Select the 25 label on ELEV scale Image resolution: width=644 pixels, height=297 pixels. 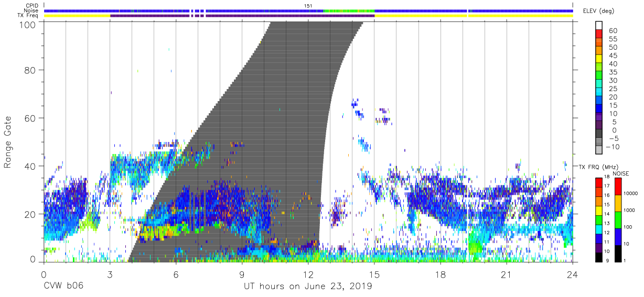[x=613, y=89]
